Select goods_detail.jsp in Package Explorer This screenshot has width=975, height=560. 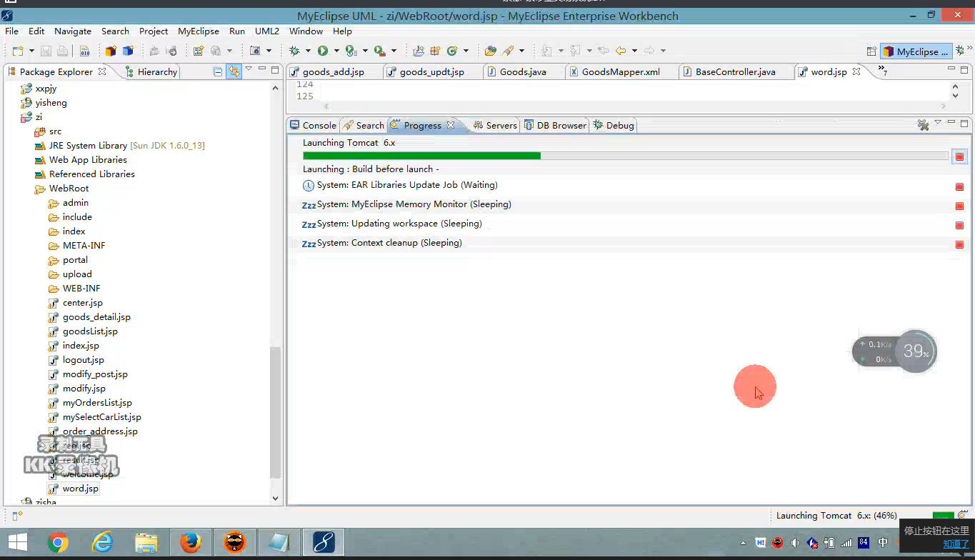(x=96, y=317)
